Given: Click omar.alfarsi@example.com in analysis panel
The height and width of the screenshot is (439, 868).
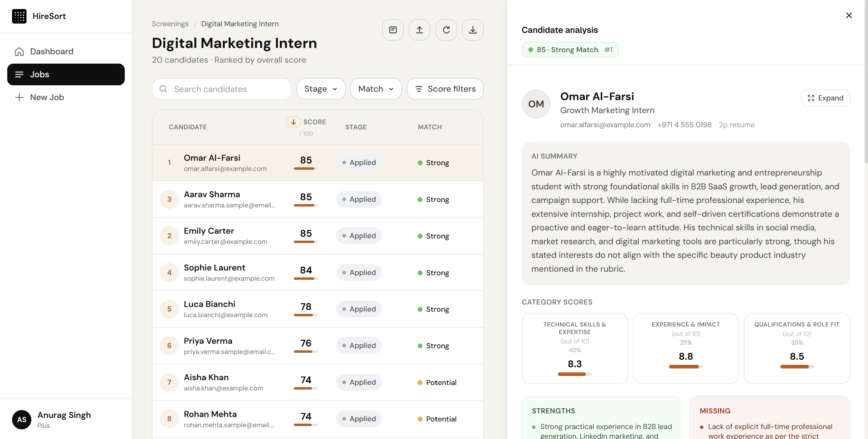Looking at the screenshot, I should pos(605,125).
